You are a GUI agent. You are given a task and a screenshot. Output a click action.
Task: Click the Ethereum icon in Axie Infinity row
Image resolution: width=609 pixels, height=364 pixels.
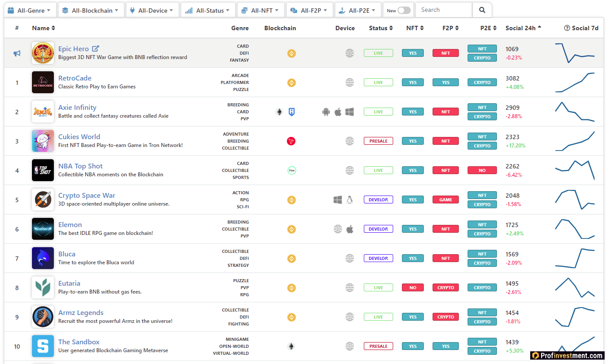(279, 112)
